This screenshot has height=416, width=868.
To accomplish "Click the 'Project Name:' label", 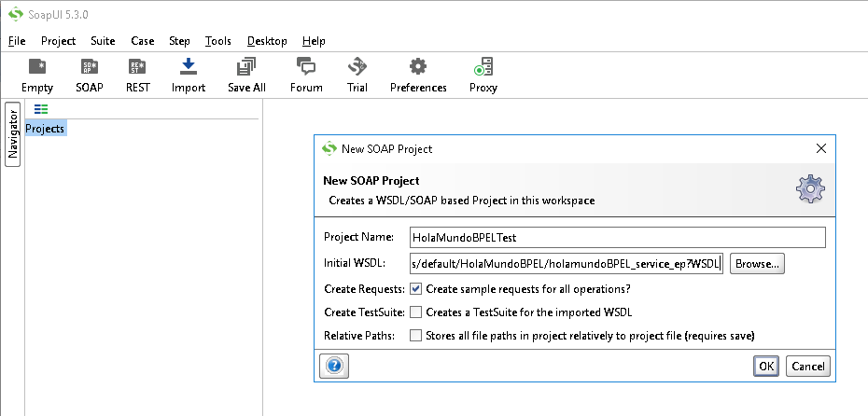I will tap(358, 237).
